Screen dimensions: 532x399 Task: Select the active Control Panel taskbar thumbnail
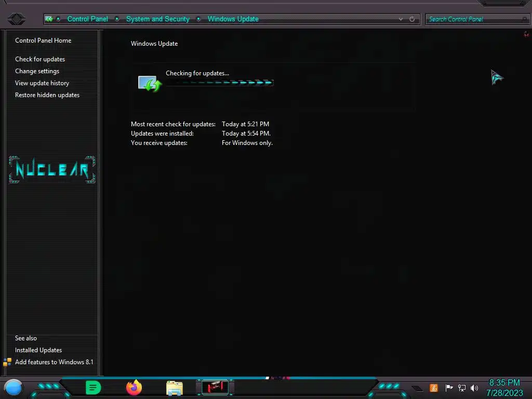[x=215, y=387]
